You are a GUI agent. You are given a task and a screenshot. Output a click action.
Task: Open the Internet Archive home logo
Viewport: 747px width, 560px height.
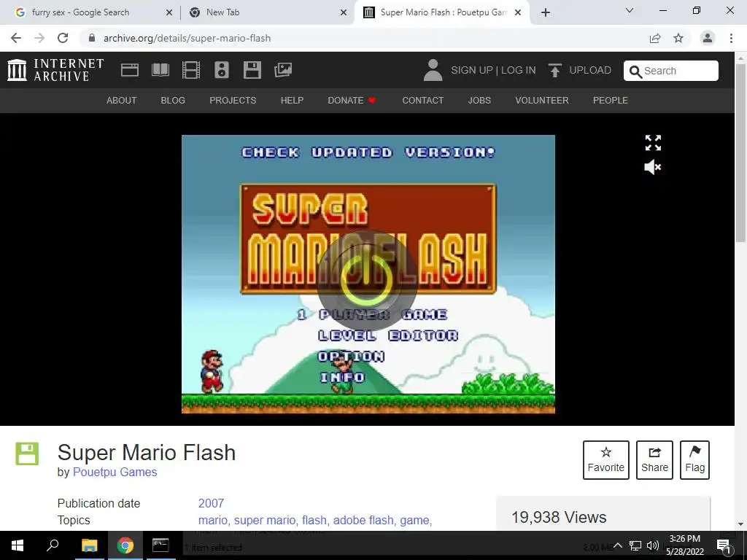[55, 70]
